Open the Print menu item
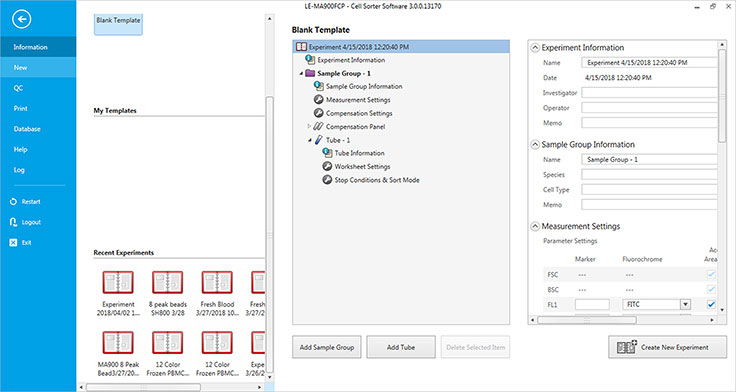The image size is (736, 392). pyautogui.click(x=38, y=108)
